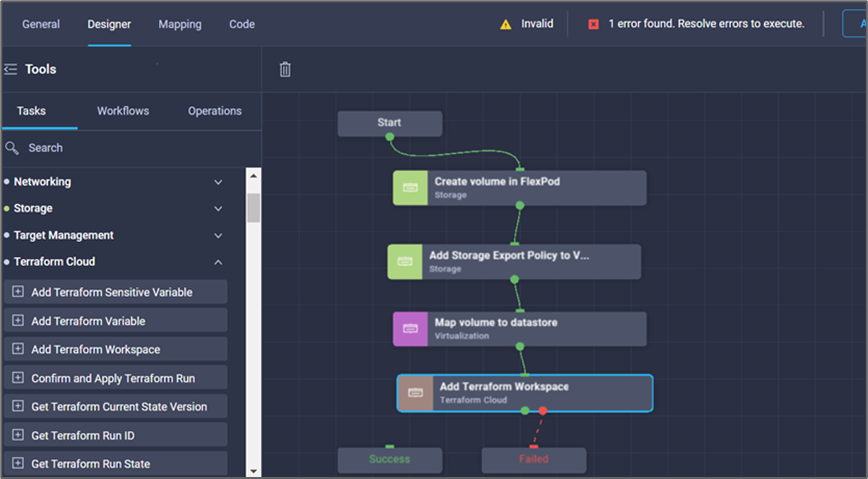Select the Add Storage Export Policy node
Screen dimensions: 868x479
[x=514, y=261]
